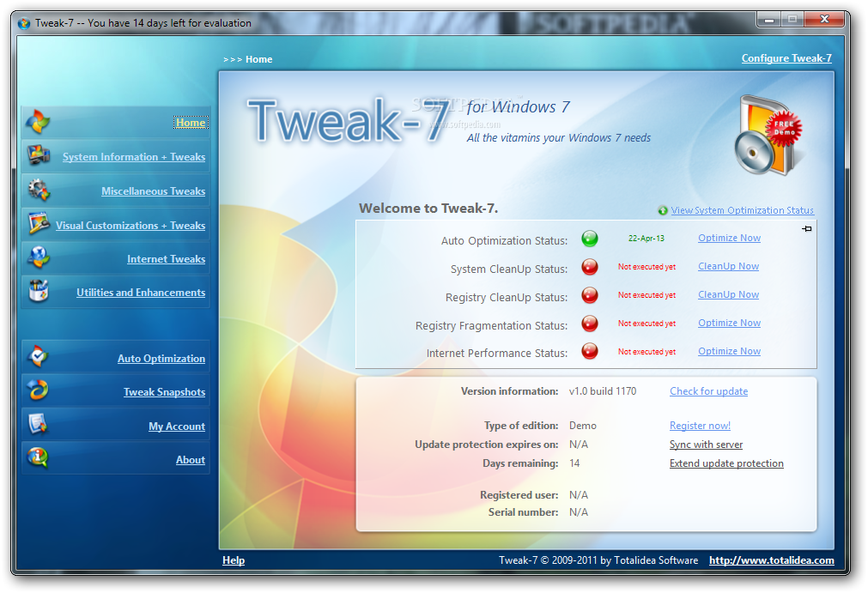Open System Information + Tweaks section
This screenshot has width=868, height=593.
[x=134, y=156]
